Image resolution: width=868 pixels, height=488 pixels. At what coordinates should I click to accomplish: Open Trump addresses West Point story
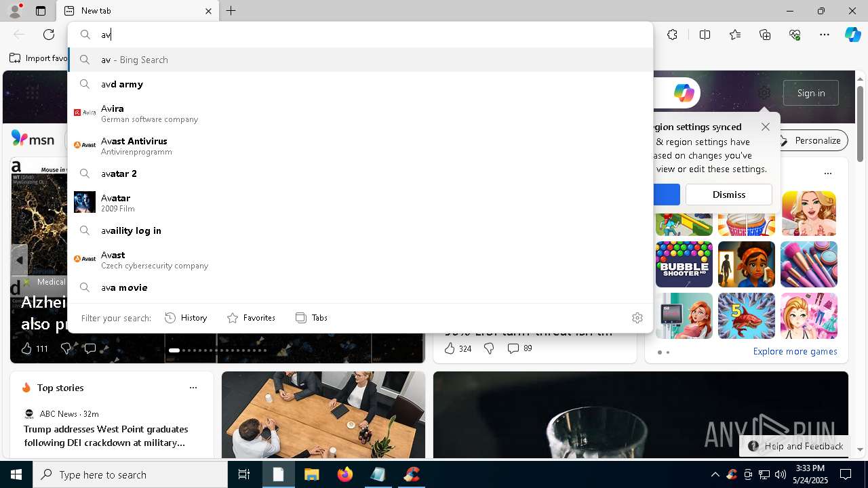pyautogui.click(x=105, y=436)
